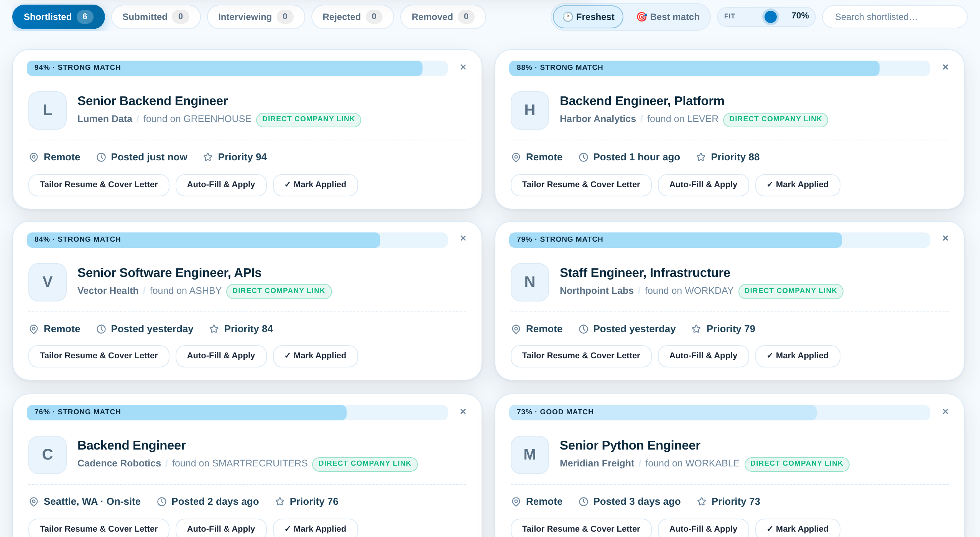Open the Shortlisted tab
980x537 pixels.
pos(59,17)
